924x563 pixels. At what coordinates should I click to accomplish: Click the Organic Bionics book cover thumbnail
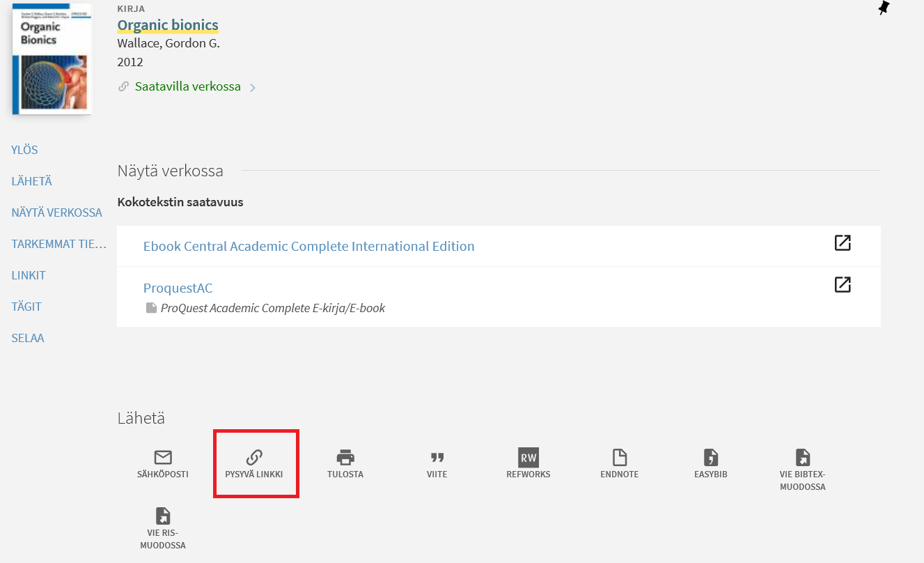[52, 59]
